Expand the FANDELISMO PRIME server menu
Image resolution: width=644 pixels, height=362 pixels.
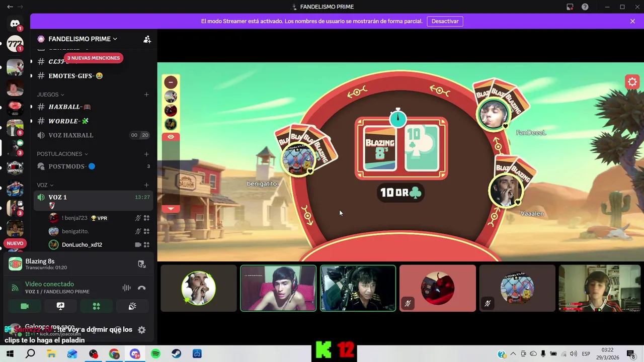83,39
